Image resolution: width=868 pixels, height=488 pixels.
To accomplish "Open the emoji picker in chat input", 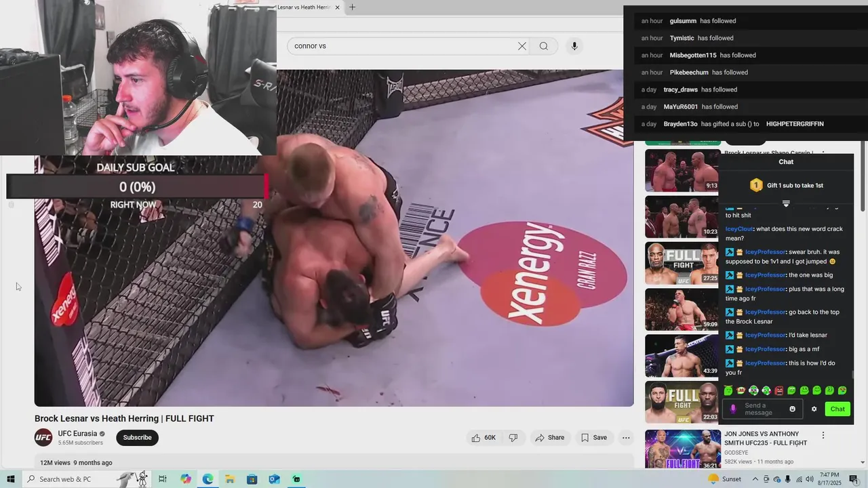I will tap(792, 409).
